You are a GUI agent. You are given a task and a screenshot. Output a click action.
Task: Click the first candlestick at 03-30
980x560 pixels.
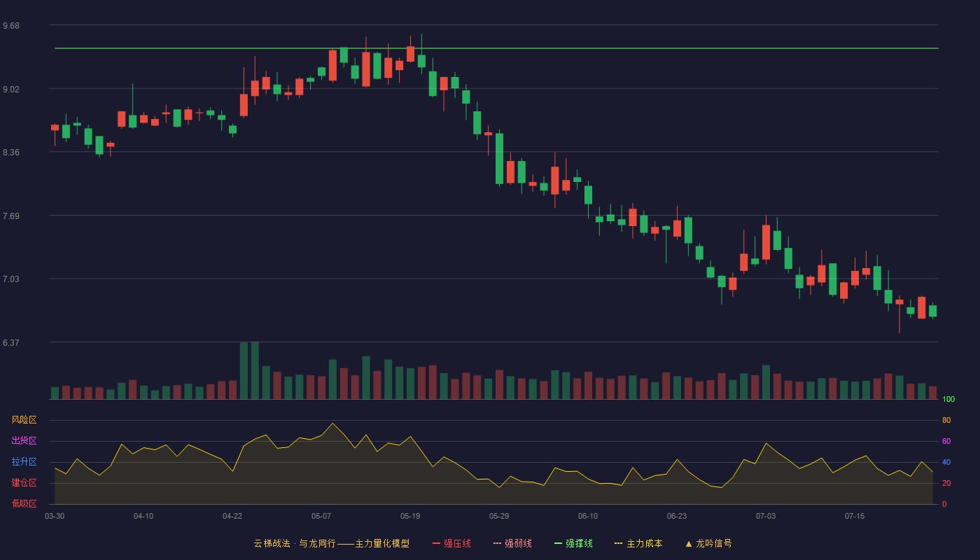pos(55,134)
